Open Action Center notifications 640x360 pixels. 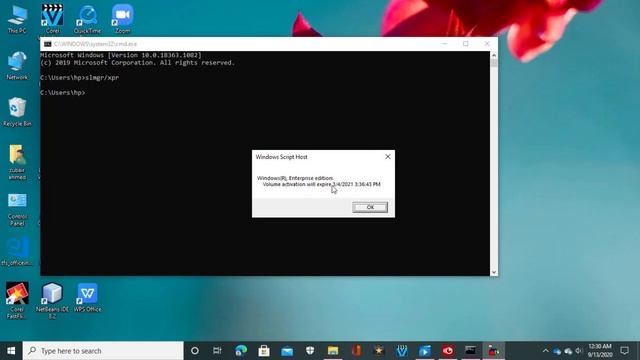(x=624, y=351)
